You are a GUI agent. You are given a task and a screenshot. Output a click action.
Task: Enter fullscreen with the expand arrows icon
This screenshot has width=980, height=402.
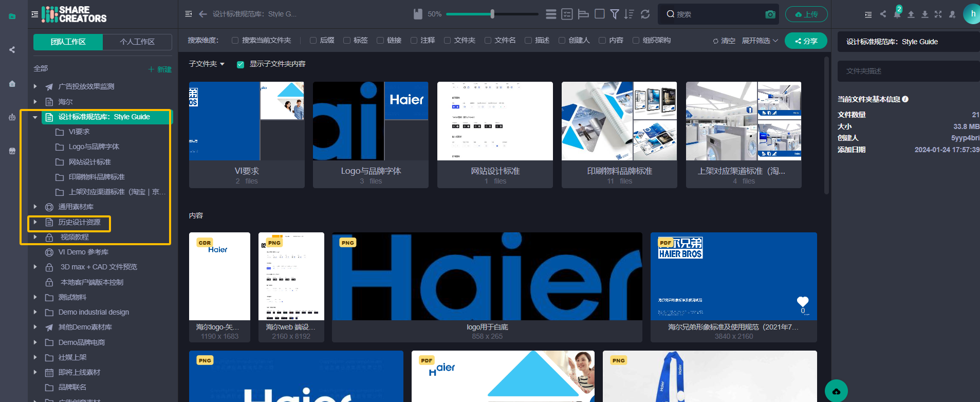click(x=938, y=14)
